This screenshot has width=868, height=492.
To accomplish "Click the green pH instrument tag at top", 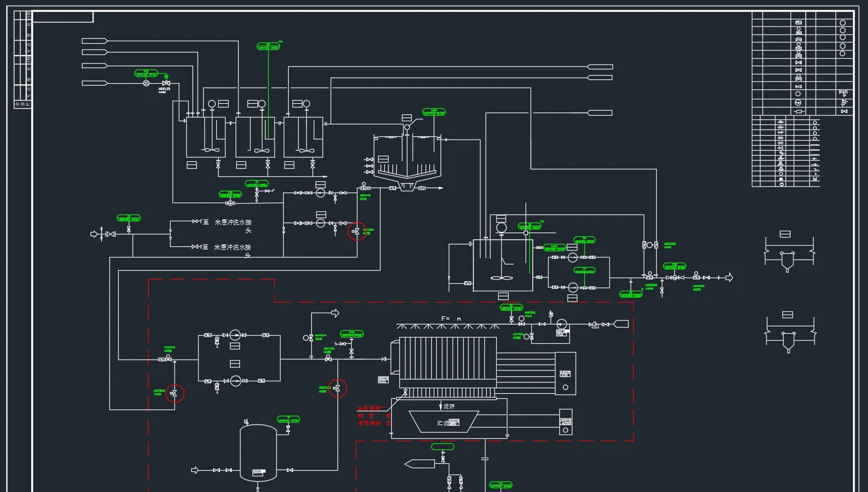I will (x=268, y=47).
